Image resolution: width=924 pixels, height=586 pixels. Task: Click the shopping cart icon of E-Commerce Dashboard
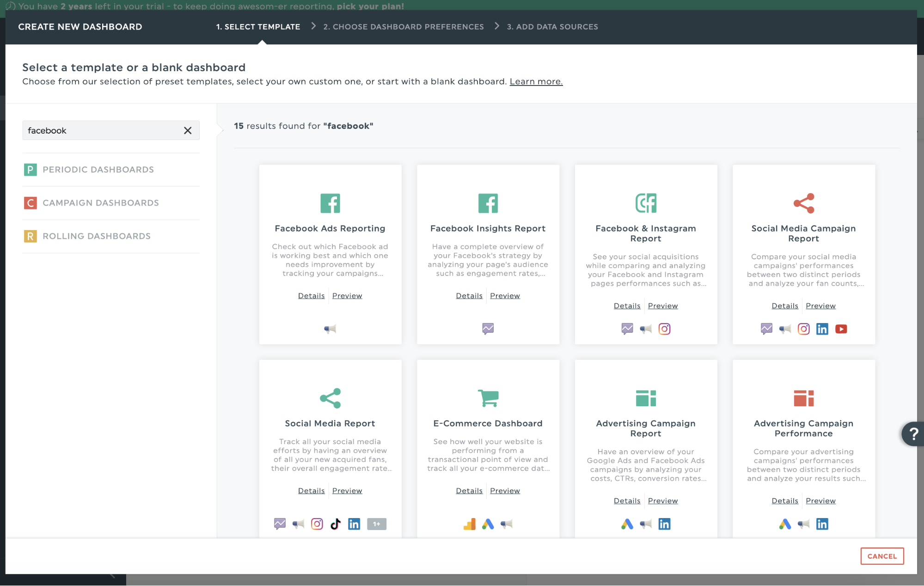[x=488, y=398]
